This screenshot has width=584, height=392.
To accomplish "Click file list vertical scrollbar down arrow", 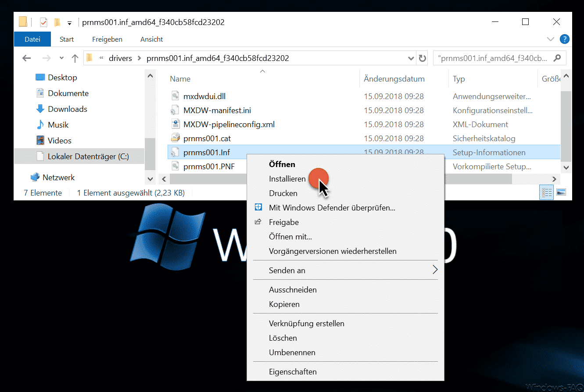I will [x=566, y=167].
